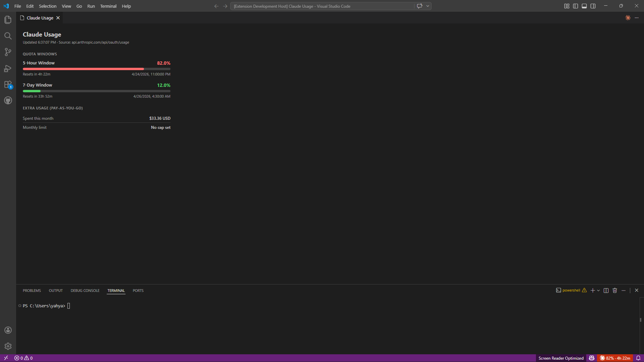Toggle bottom Panel visibility

584,6
